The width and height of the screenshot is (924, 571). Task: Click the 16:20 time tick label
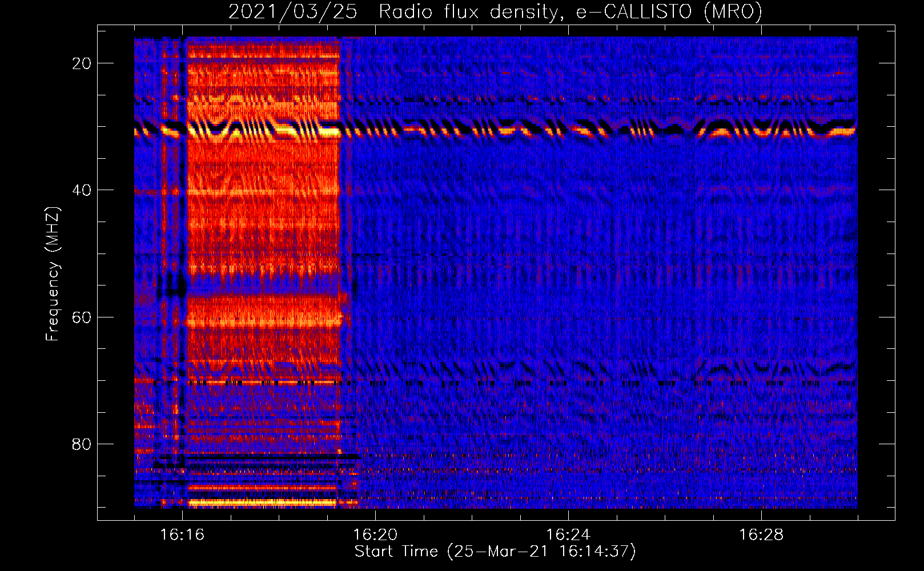pos(375,535)
